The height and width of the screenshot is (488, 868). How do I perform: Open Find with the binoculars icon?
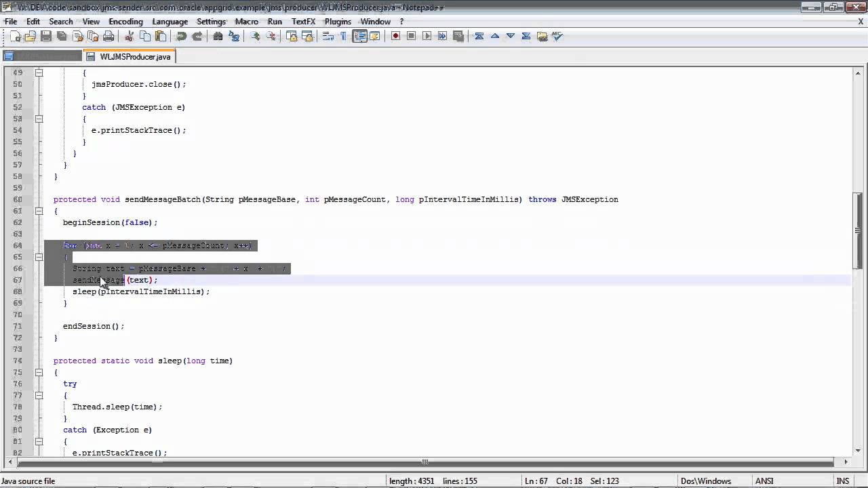click(x=218, y=36)
